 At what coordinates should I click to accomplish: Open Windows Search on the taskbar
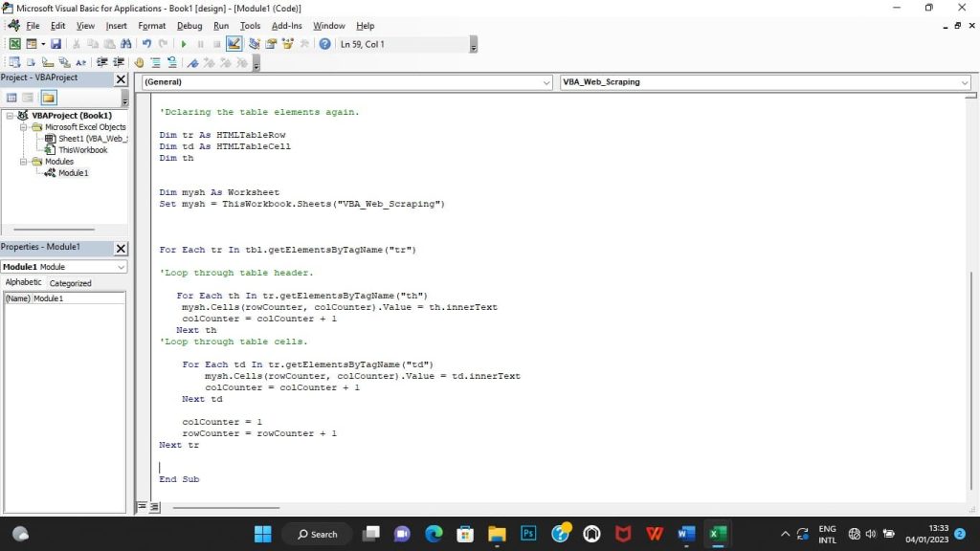tap(318, 534)
